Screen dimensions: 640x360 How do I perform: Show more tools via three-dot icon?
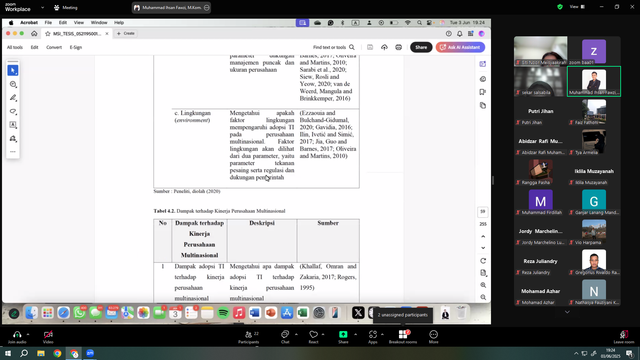13,152
